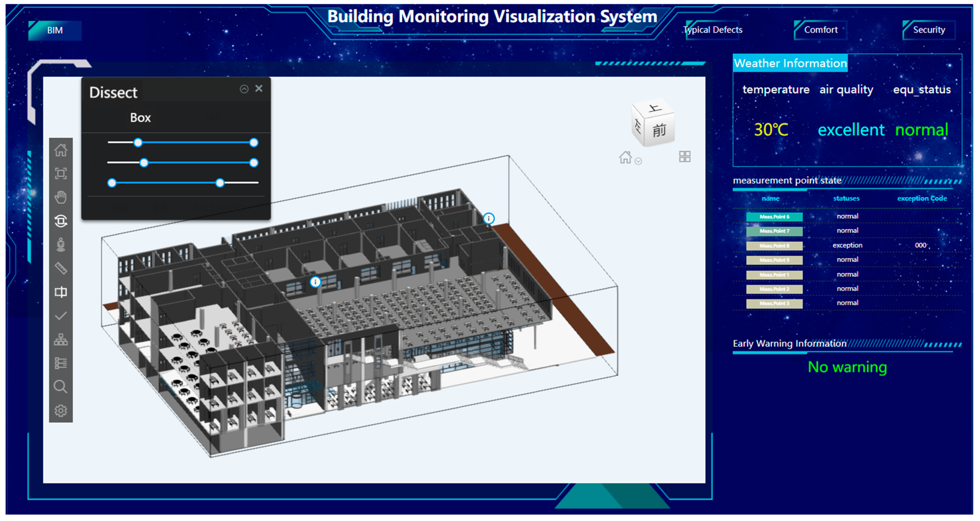This screenshot has height=521, width=980.
Task: Activate the orbit rotate tool
Action: coord(61,221)
